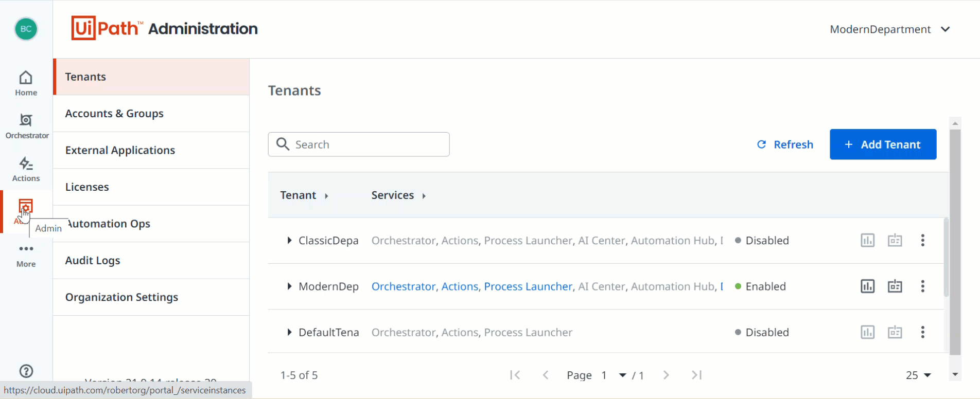The height and width of the screenshot is (399, 980).
Task: Open the help question mark icon
Action: click(26, 371)
